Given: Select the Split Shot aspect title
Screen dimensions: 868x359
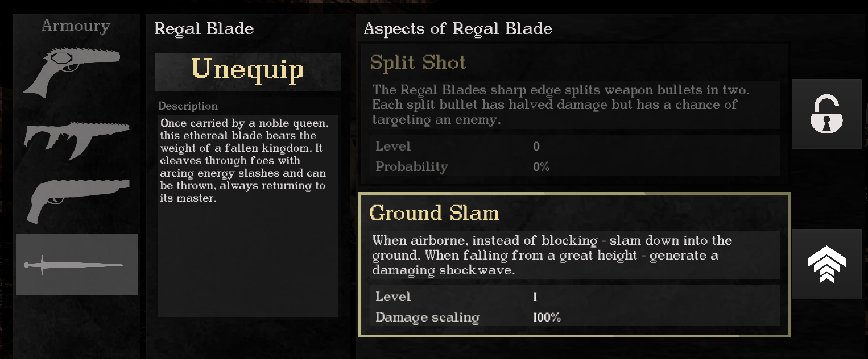Looking at the screenshot, I should click(x=418, y=63).
